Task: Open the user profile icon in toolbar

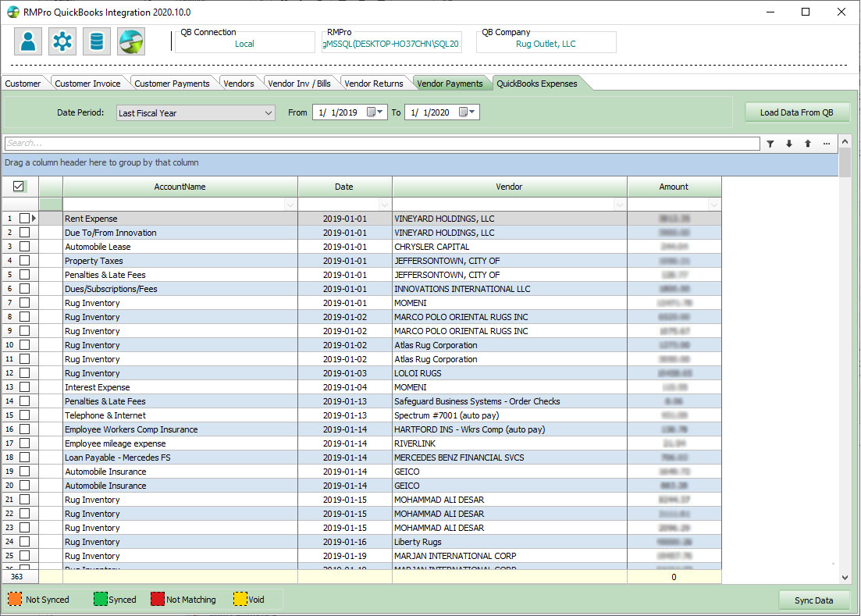Action: [28, 41]
